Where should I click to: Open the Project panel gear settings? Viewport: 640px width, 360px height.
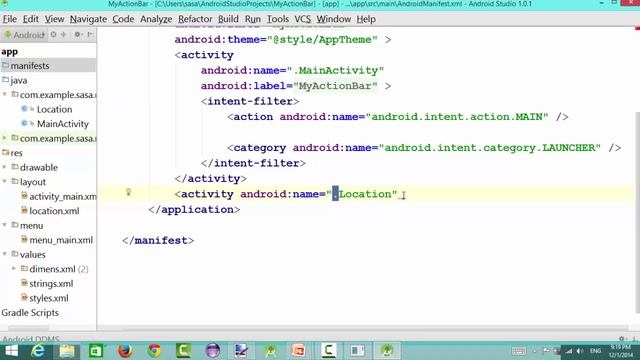coord(78,35)
